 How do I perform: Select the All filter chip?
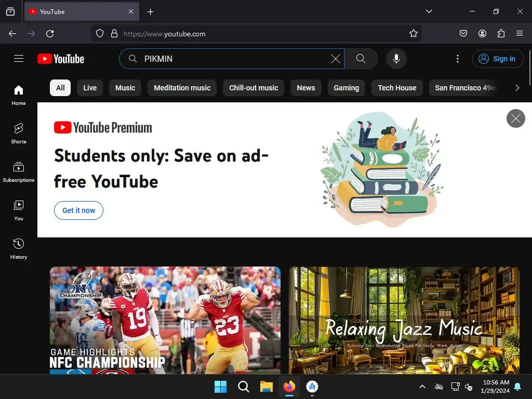tap(60, 88)
